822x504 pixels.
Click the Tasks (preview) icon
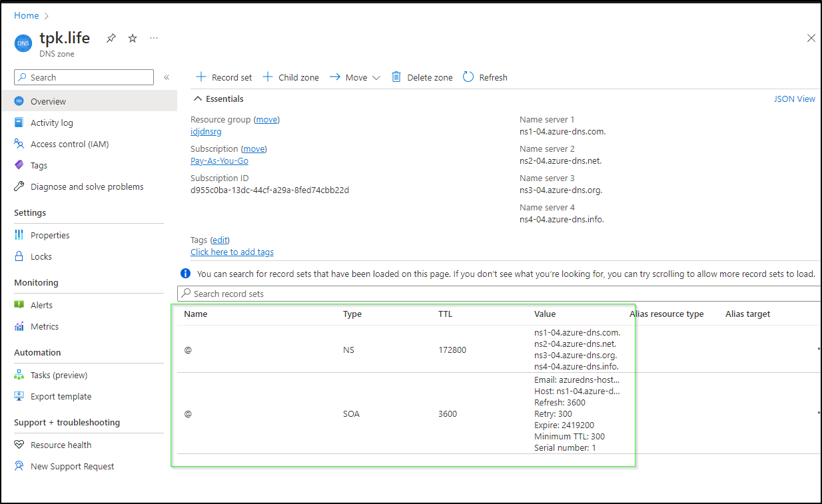(x=19, y=375)
